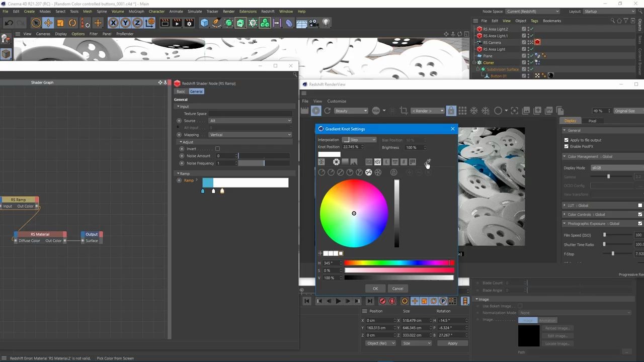Pick a color on the color wheel
This screenshot has width=644, height=362.
click(354, 213)
